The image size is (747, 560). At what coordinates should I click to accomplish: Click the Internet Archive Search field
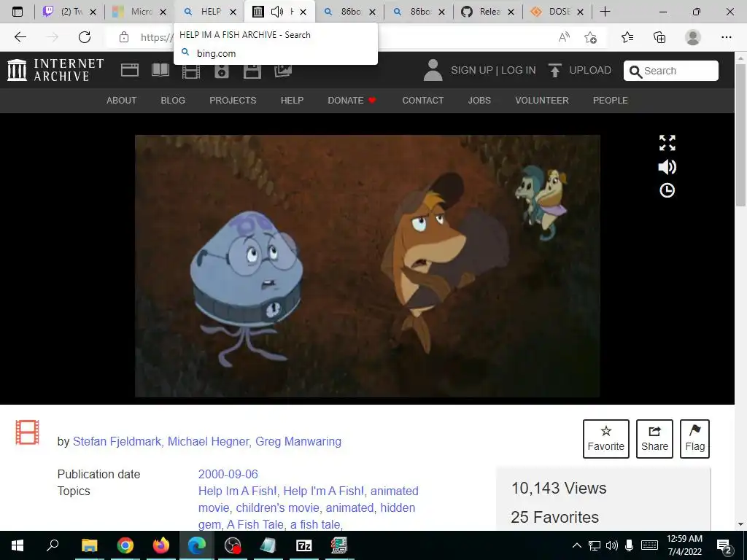[x=671, y=71]
